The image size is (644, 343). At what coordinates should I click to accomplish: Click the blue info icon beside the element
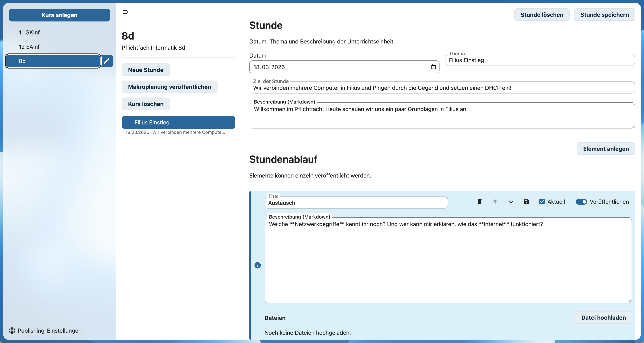(x=257, y=265)
